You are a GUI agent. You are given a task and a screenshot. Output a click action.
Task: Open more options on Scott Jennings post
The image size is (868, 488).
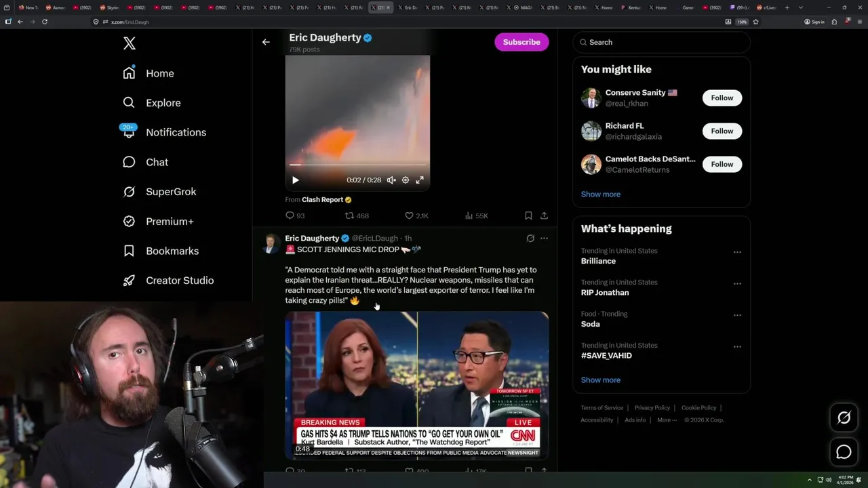(x=544, y=239)
